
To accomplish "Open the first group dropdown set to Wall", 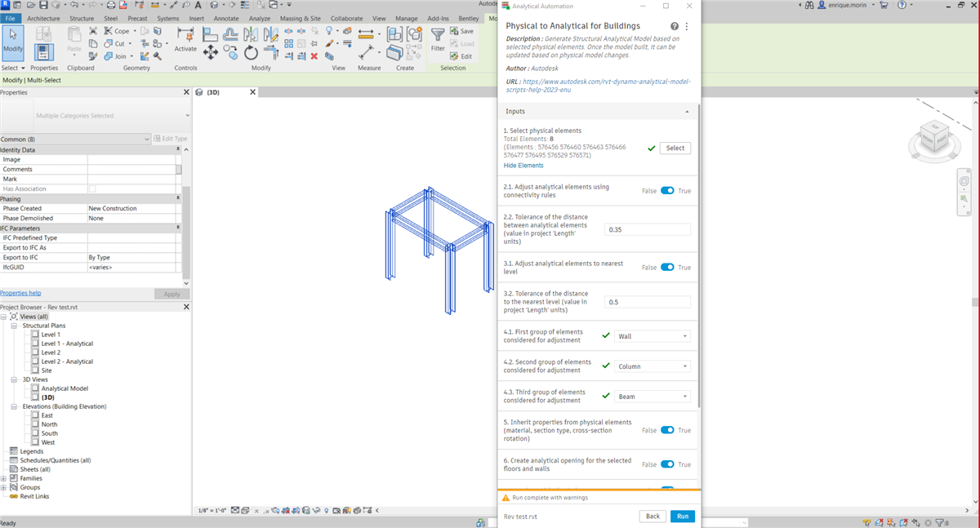I will (x=653, y=336).
